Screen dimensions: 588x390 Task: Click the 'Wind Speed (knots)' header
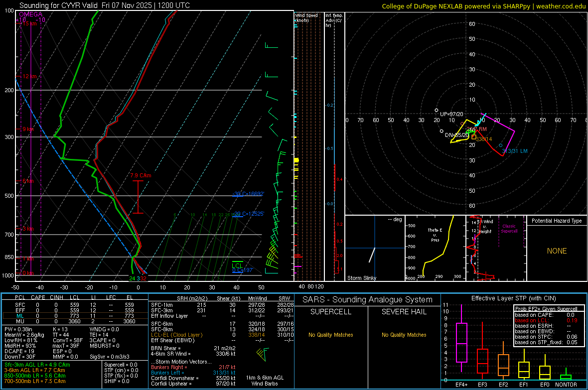[x=306, y=17]
